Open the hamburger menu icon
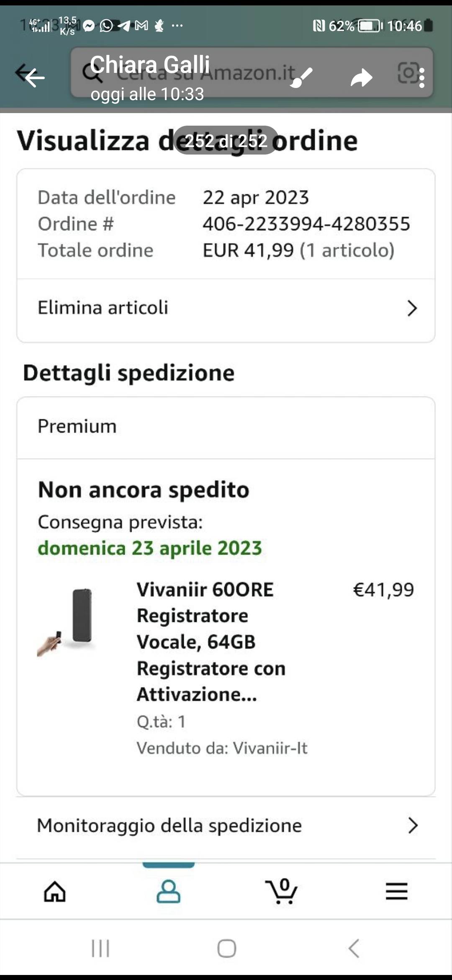The width and height of the screenshot is (452, 980). click(396, 891)
